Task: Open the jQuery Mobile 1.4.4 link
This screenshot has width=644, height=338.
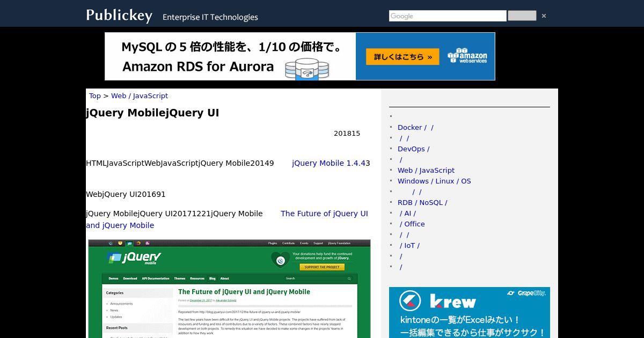Action: click(x=328, y=163)
